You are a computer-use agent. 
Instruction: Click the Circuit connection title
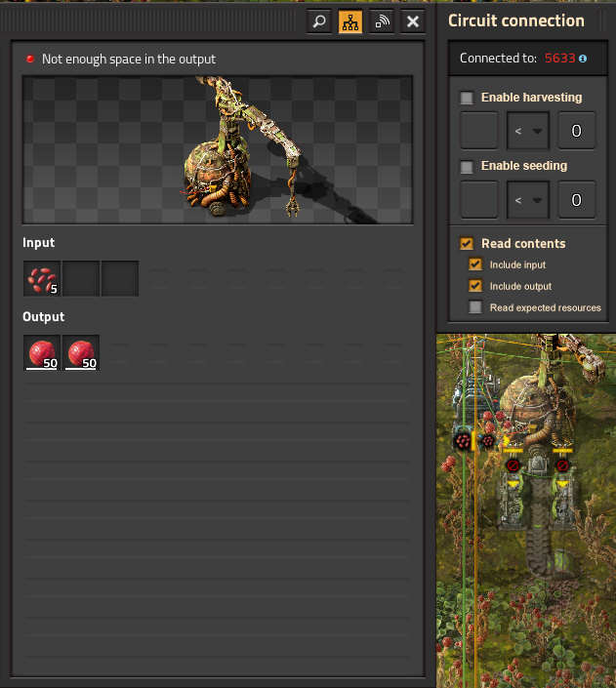[x=516, y=20]
